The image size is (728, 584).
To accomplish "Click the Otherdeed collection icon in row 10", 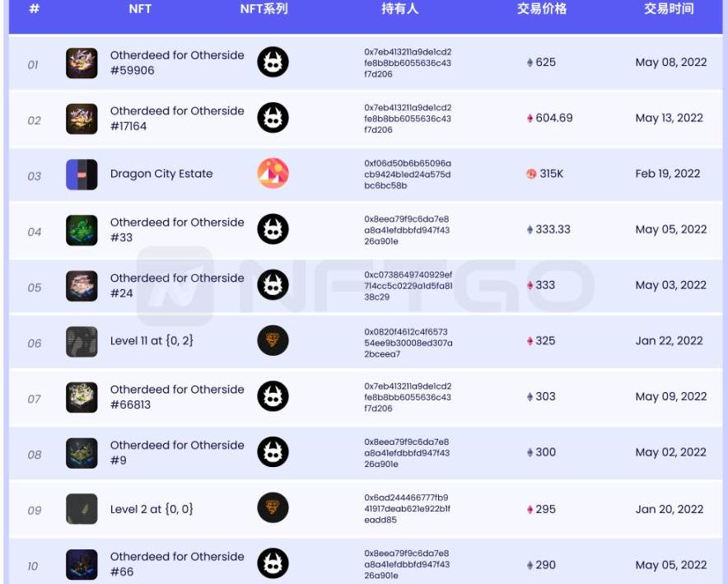I will coord(273,564).
